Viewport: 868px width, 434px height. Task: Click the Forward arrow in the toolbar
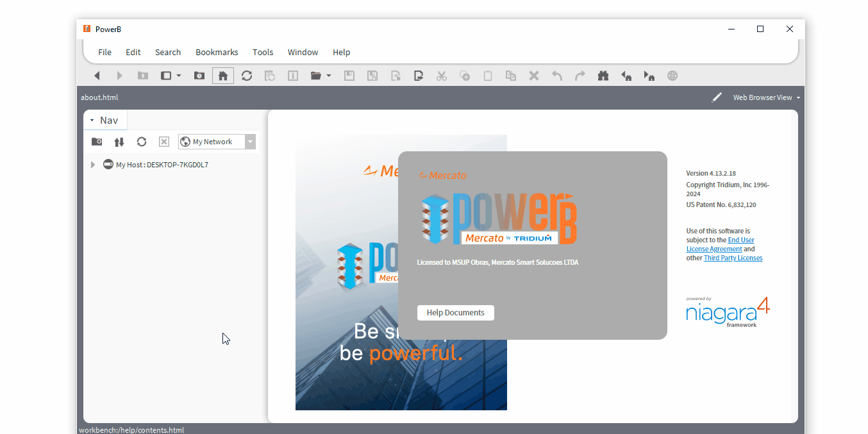tap(119, 76)
